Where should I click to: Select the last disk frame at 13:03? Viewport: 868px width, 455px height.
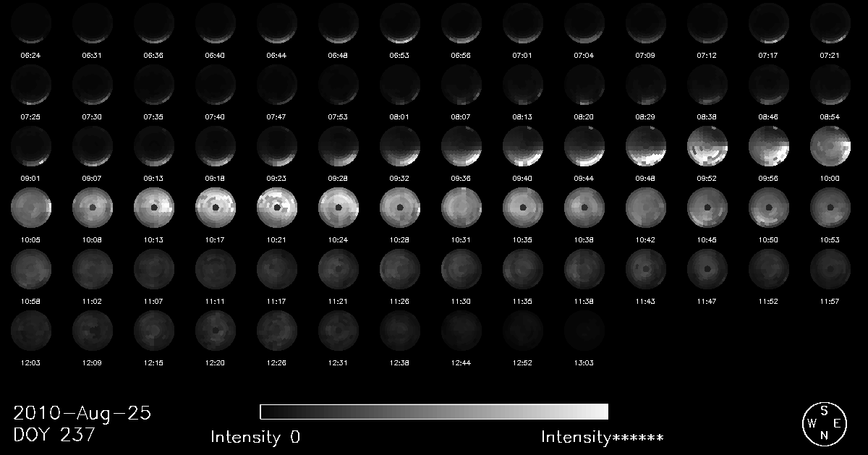point(584,331)
